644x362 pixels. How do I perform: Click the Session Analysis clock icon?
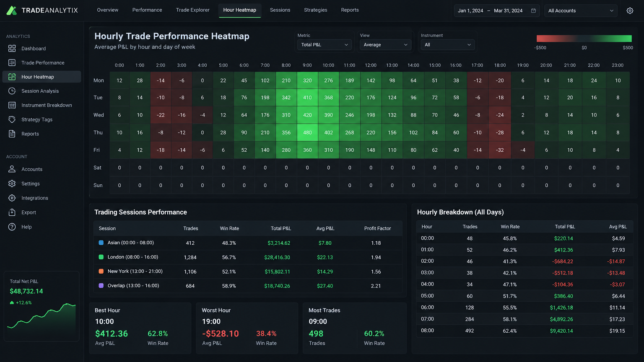pos(12,91)
